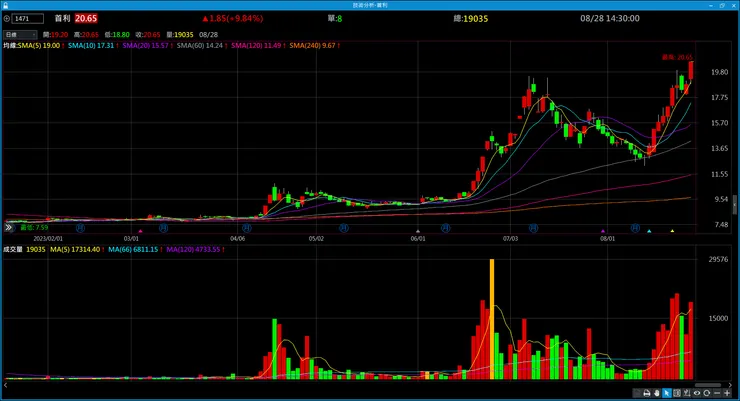Click the print icon in bottom toolbar
This screenshot has width=740, height=401.
pyautogui.click(x=647, y=393)
